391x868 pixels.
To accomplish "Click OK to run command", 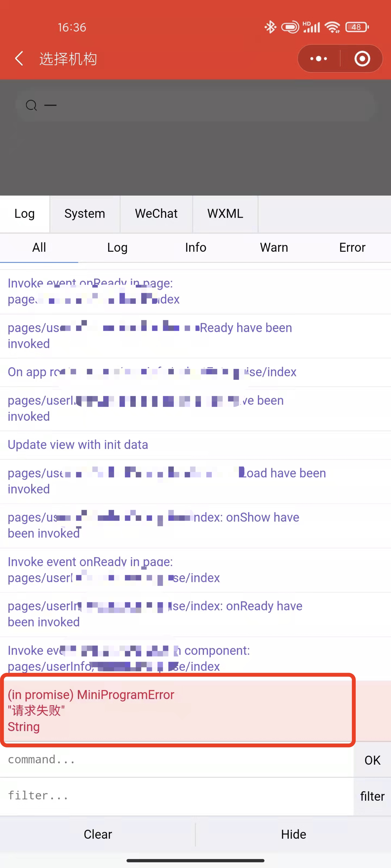I will (372, 760).
